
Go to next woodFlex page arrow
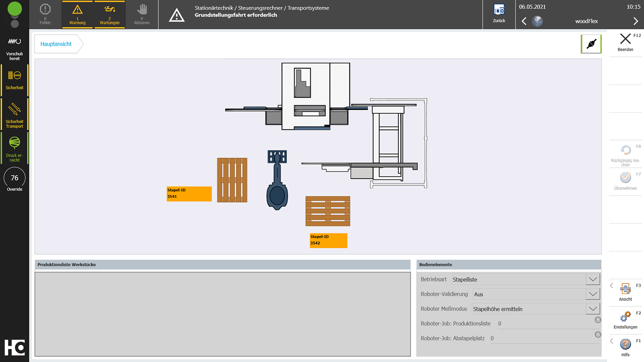[x=636, y=21]
